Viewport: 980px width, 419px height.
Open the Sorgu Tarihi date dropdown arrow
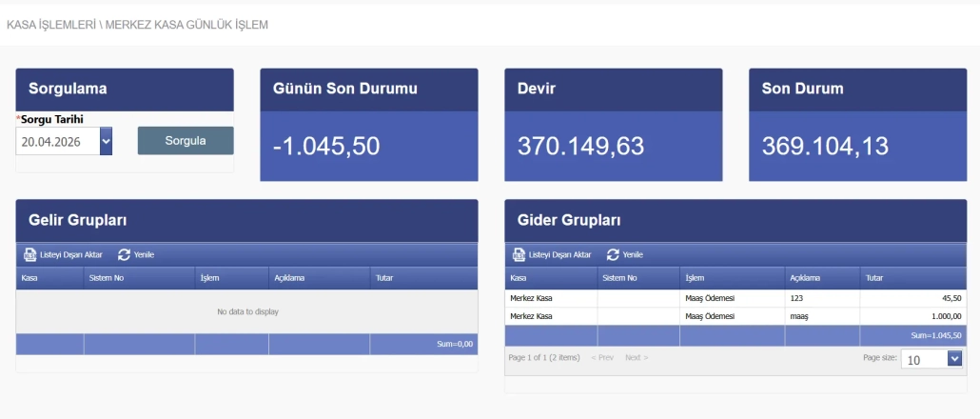point(106,141)
